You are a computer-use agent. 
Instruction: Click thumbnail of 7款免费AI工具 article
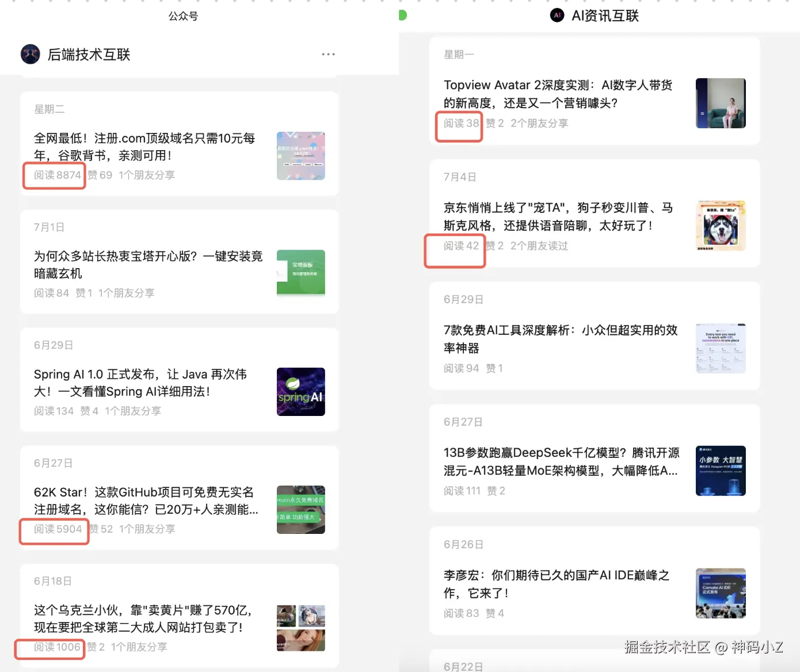point(721,348)
